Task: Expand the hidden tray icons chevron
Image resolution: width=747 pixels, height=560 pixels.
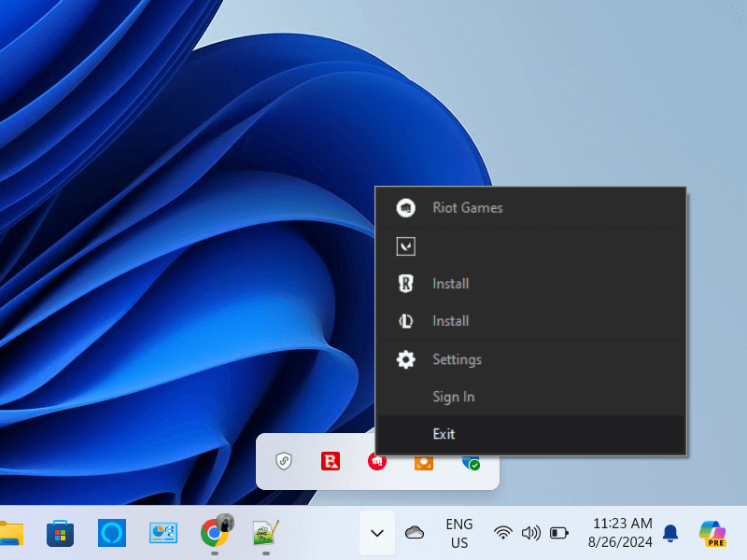Action: click(376, 533)
